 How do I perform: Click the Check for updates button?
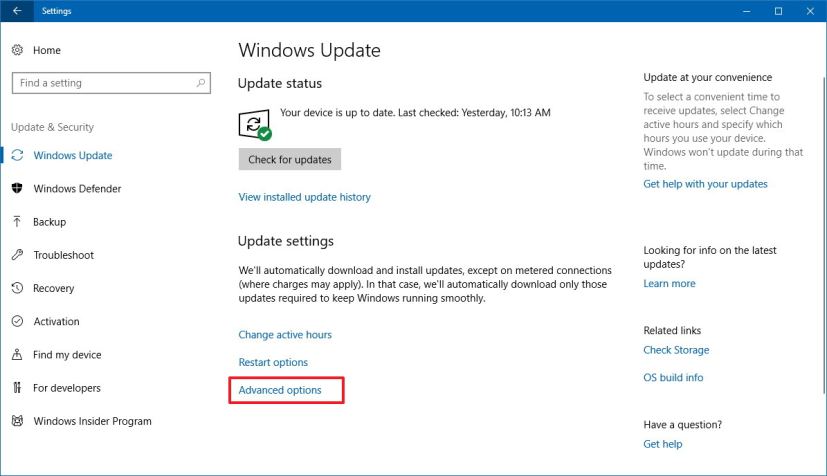pyautogui.click(x=290, y=159)
